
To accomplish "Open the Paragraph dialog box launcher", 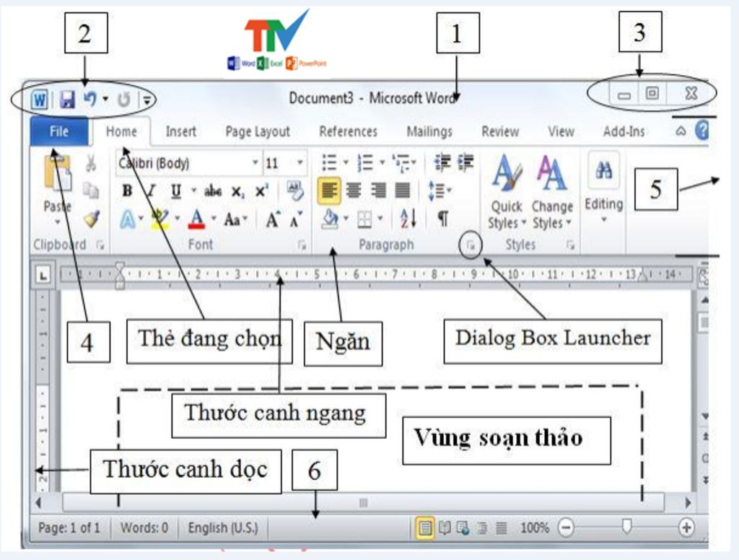I will pyautogui.click(x=471, y=245).
